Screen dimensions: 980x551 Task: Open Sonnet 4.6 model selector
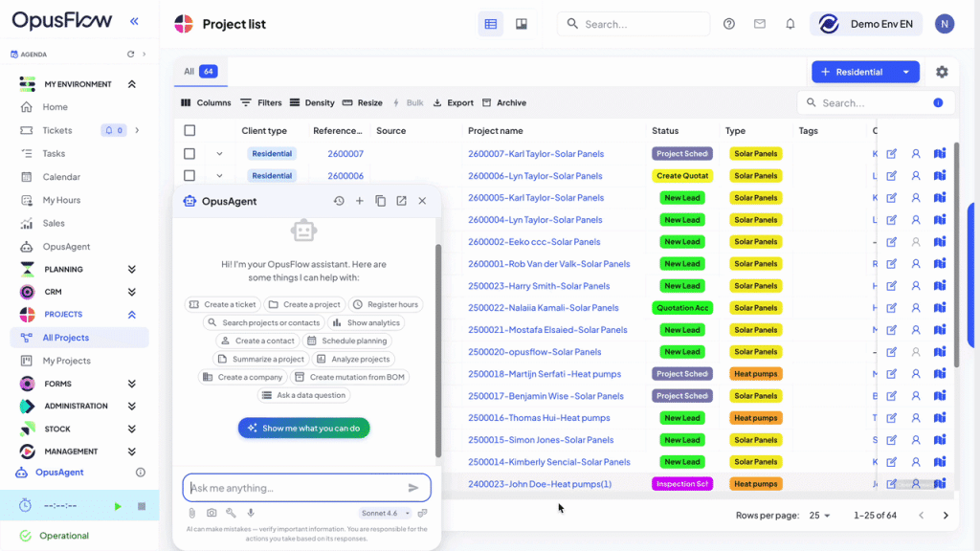click(385, 513)
